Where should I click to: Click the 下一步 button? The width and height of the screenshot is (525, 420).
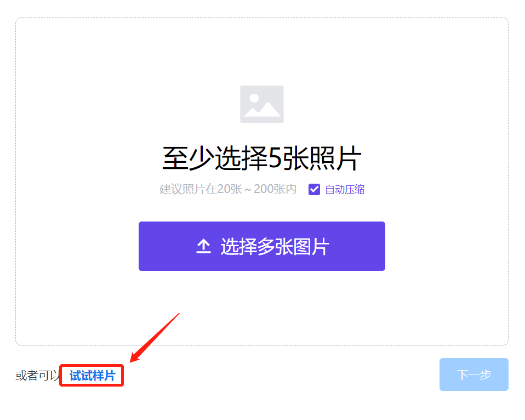point(474,374)
